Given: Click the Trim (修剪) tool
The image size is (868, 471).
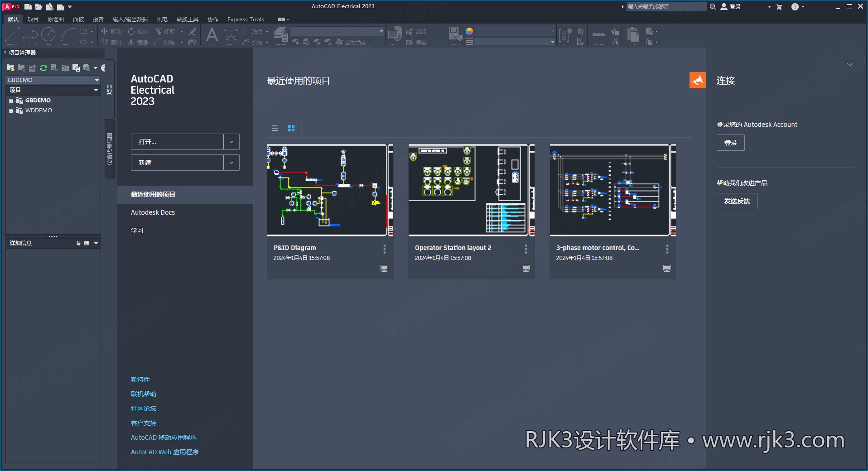Looking at the screenshot, I should (165, 31).
